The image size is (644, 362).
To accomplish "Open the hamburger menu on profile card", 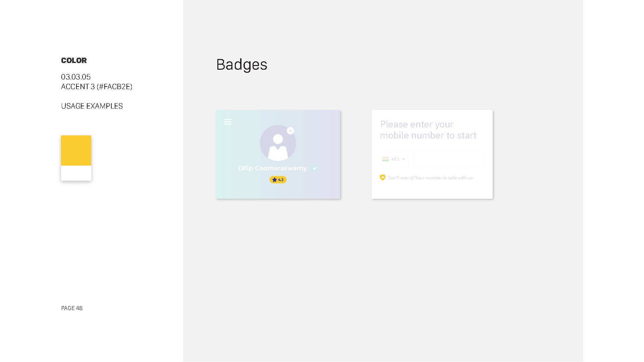I will click(228, 122).
